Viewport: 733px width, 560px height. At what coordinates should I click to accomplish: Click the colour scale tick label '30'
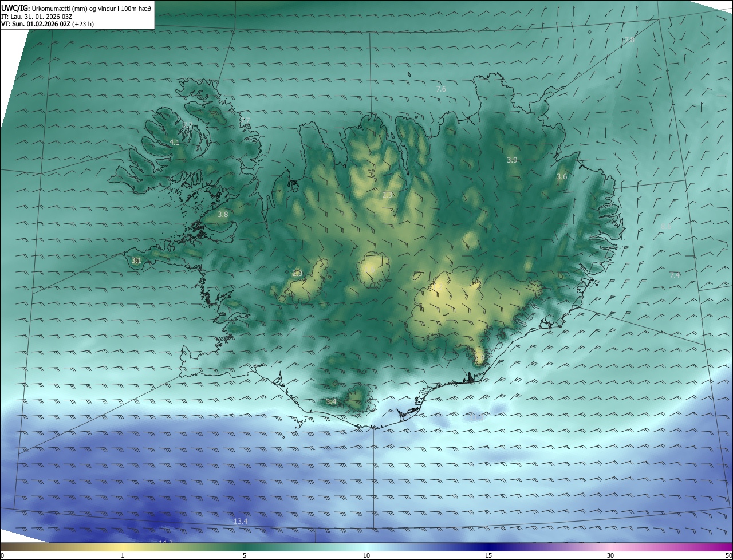[610, 555]
